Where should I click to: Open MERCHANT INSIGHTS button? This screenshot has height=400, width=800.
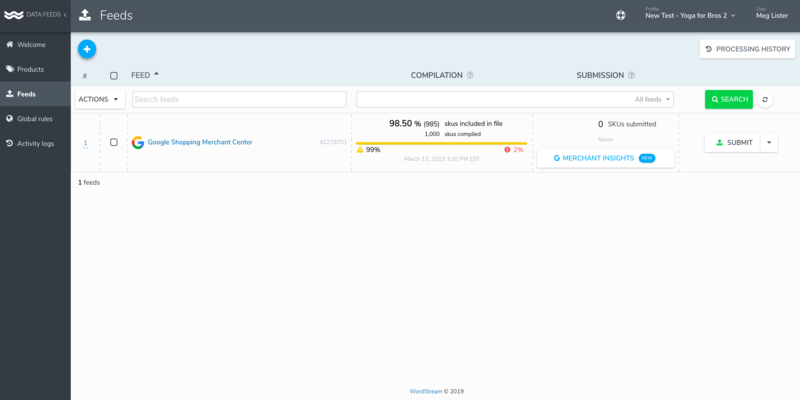(605, 158)
